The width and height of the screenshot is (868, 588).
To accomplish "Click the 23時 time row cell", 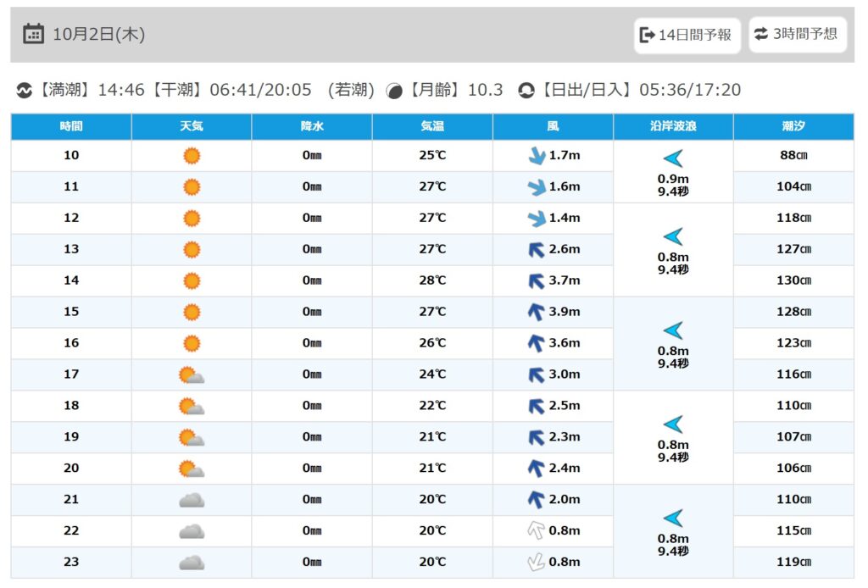I will tap(71, 562).
